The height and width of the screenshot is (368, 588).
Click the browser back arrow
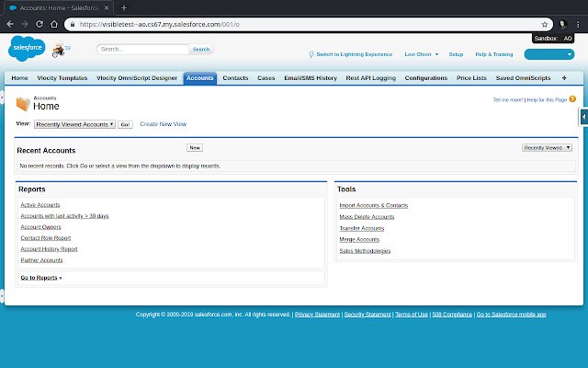[x=10, y=25]
